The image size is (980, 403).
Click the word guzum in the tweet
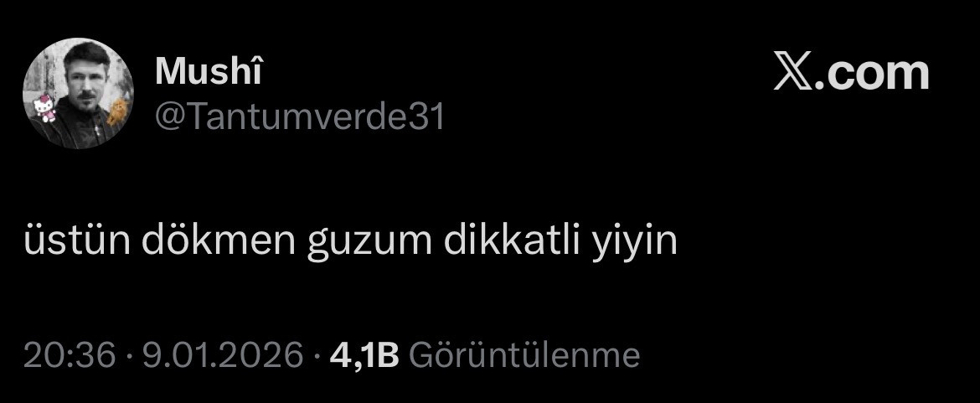pos(369,244)
